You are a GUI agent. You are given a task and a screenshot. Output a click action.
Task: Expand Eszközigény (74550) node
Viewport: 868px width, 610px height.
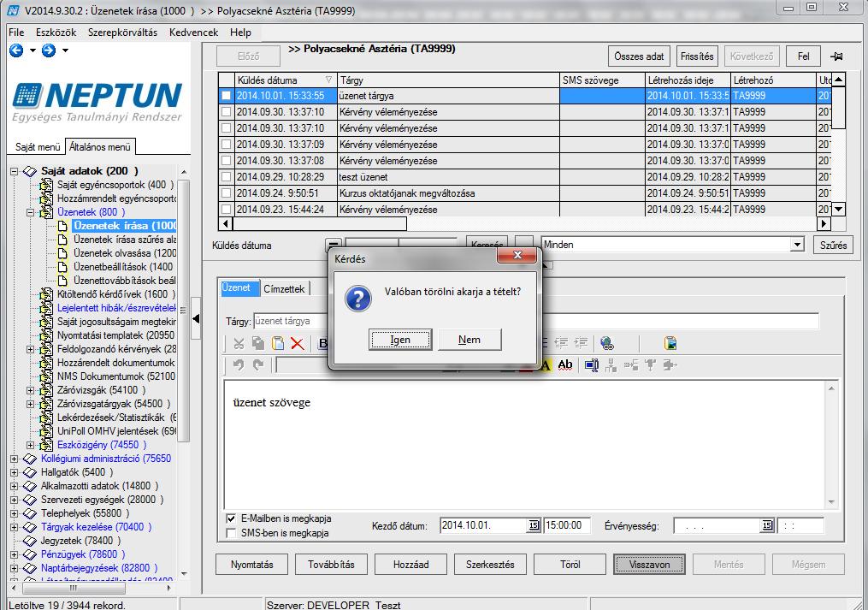[31, 446]
